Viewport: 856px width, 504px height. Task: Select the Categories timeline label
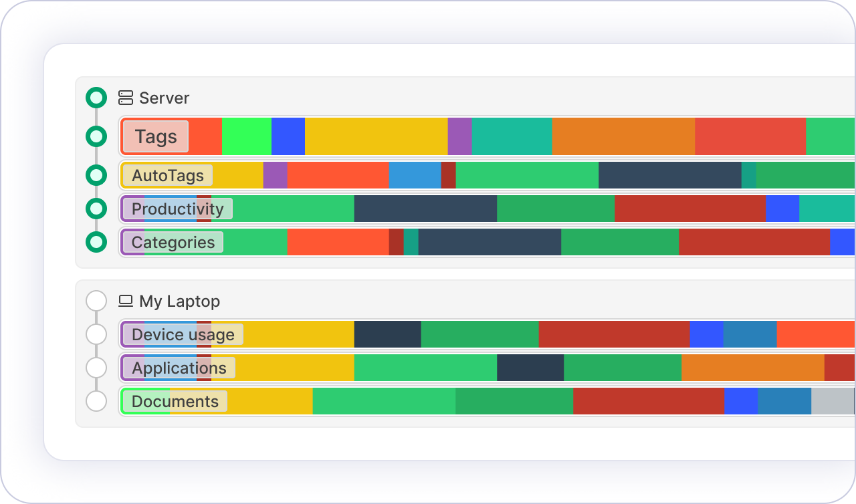(173, 242)
